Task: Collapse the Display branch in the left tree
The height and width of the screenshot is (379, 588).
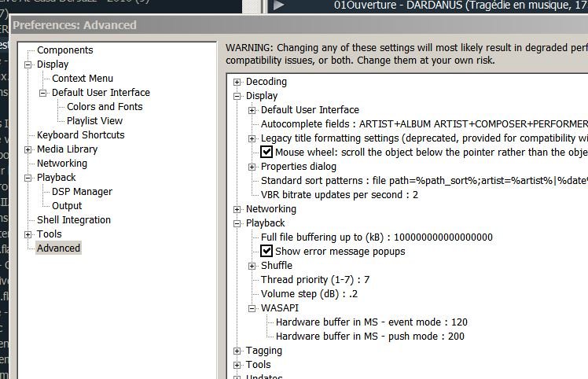Action: (28, 64)
